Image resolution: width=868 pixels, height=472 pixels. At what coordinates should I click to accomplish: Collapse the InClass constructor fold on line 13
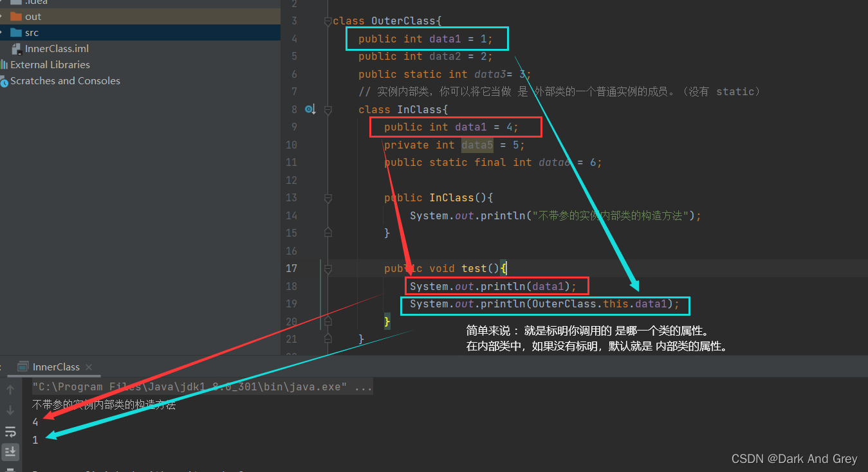[328, 198]
